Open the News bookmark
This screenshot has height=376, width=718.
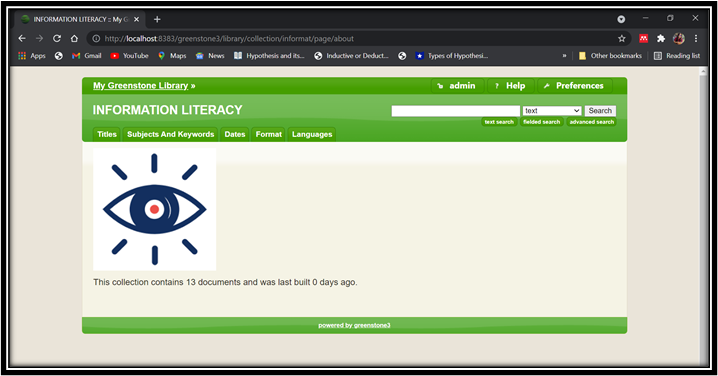[210, 56]
